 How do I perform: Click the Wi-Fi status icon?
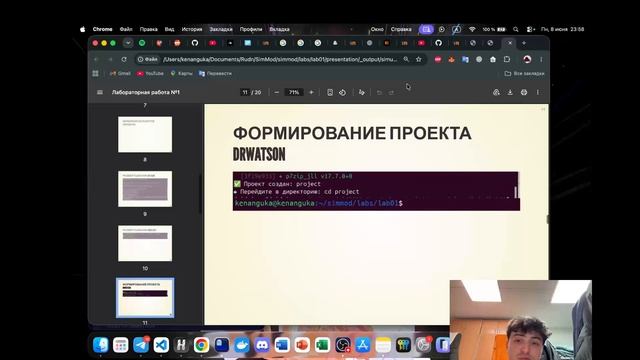point(472,29)
